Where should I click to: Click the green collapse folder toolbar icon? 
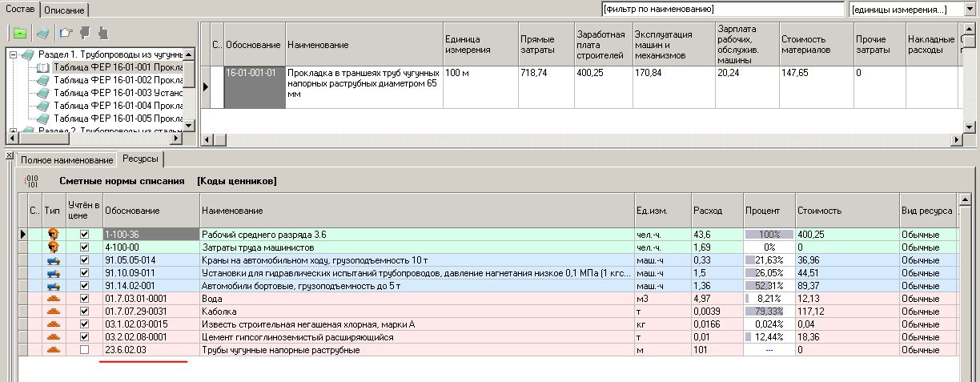[x=20, y=34]
